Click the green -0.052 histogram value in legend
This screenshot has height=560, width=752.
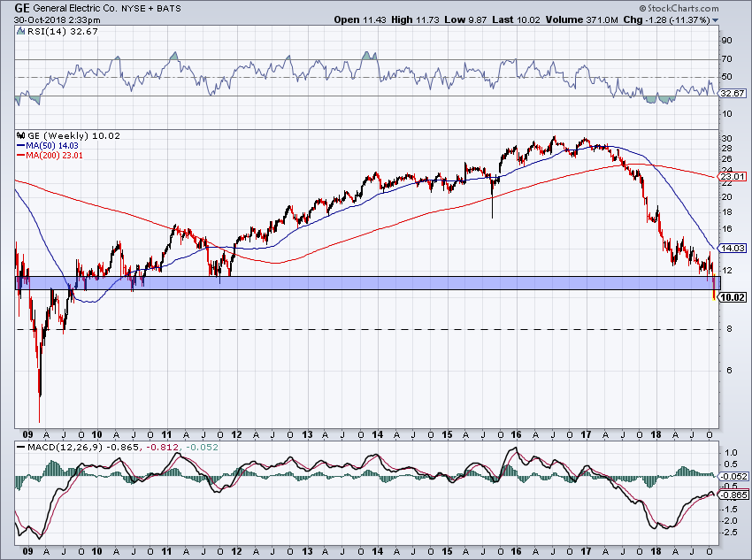(202, 447)
